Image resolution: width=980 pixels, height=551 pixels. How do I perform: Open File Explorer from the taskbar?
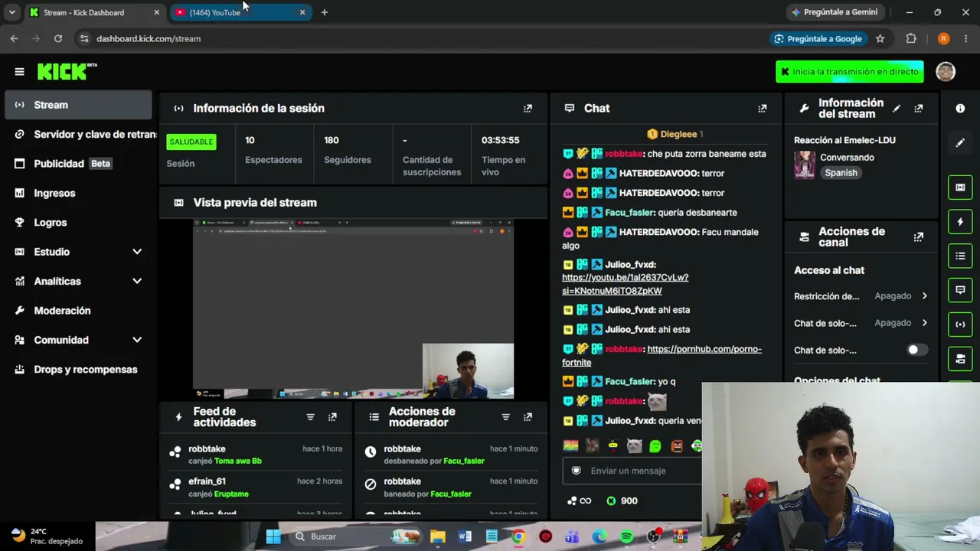(x=437, y=536)
